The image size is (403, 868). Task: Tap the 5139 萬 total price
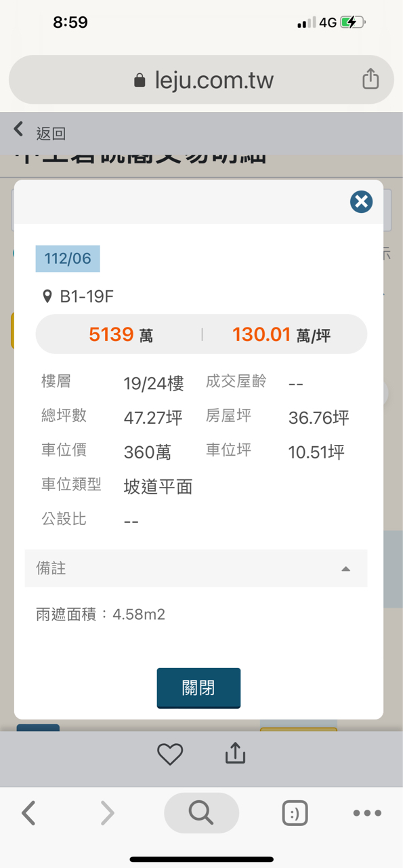pos(121,334)
